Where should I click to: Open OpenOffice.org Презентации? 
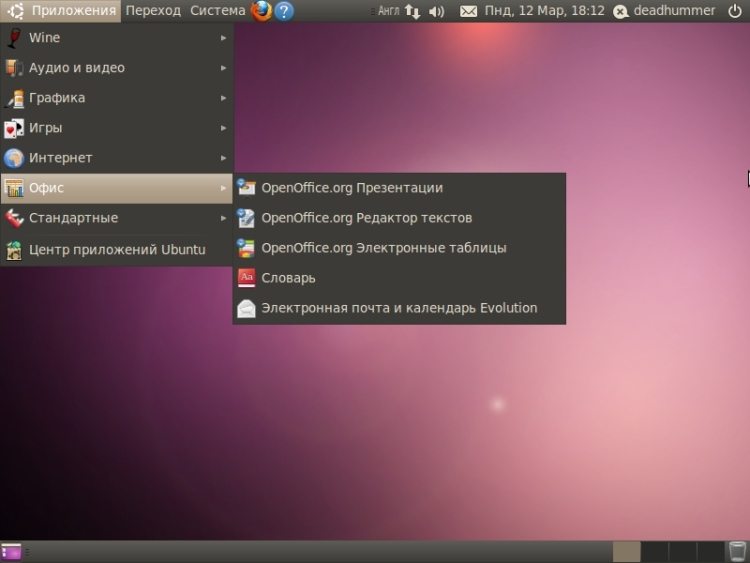pos(351,188)
